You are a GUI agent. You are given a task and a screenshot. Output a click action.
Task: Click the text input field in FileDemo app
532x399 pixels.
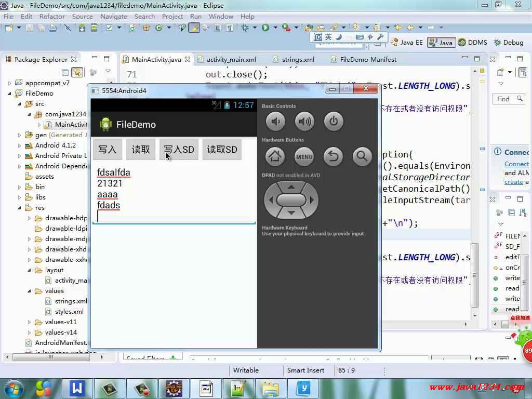[x=174, y=194]
